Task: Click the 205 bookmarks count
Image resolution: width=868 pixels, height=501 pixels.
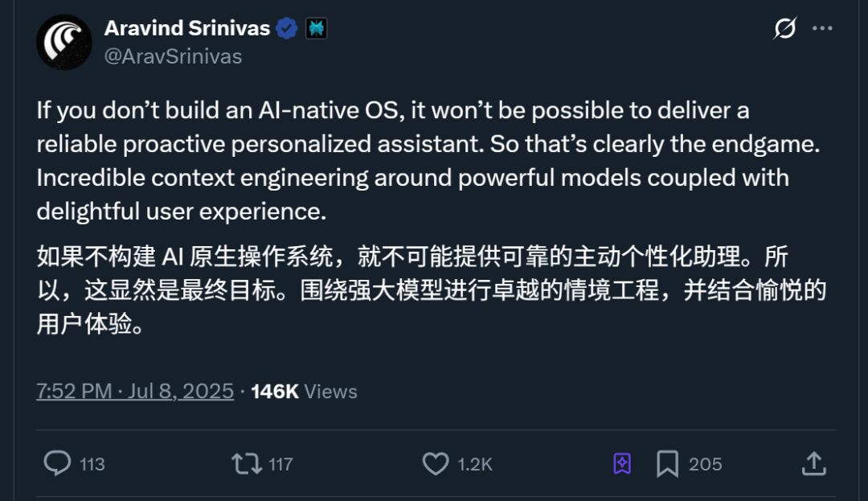Action: tap(706, 464)
